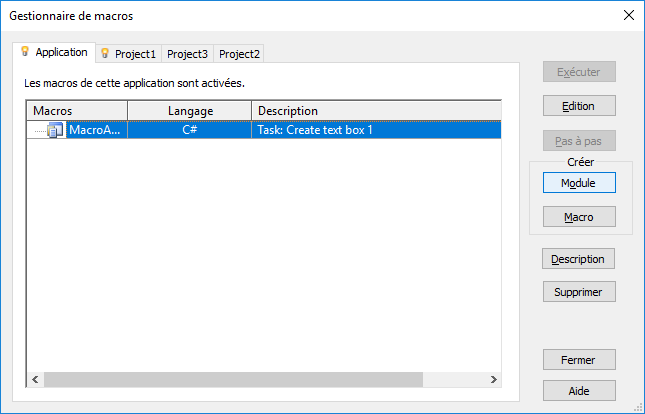Click the left arrow of the horizontal scrollbar
645x414 pixels.
click(x=35, y=380)
